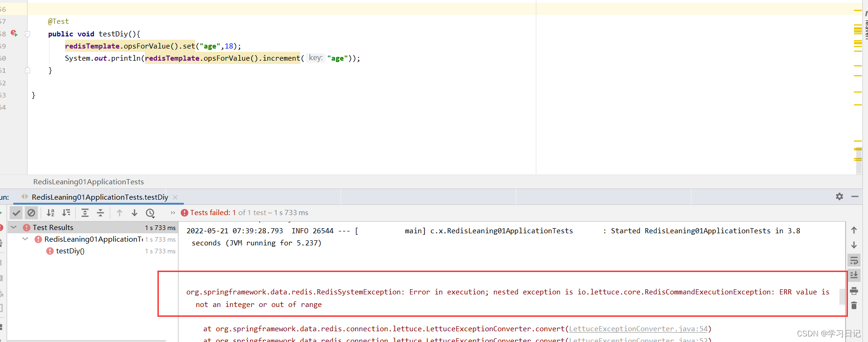Collapse the Test Results tree node
The image size is (868, 342).
pos(14,227)
